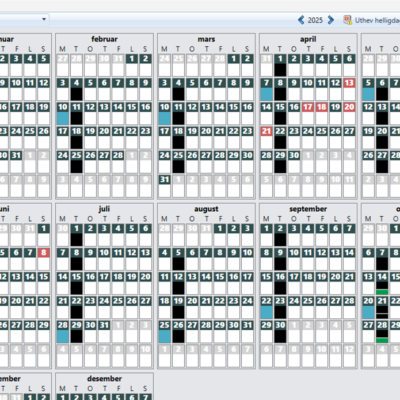The width and height of the screenshot is (400, 400).
Task: Click the black block under juli 15
Action: [76, 288]
